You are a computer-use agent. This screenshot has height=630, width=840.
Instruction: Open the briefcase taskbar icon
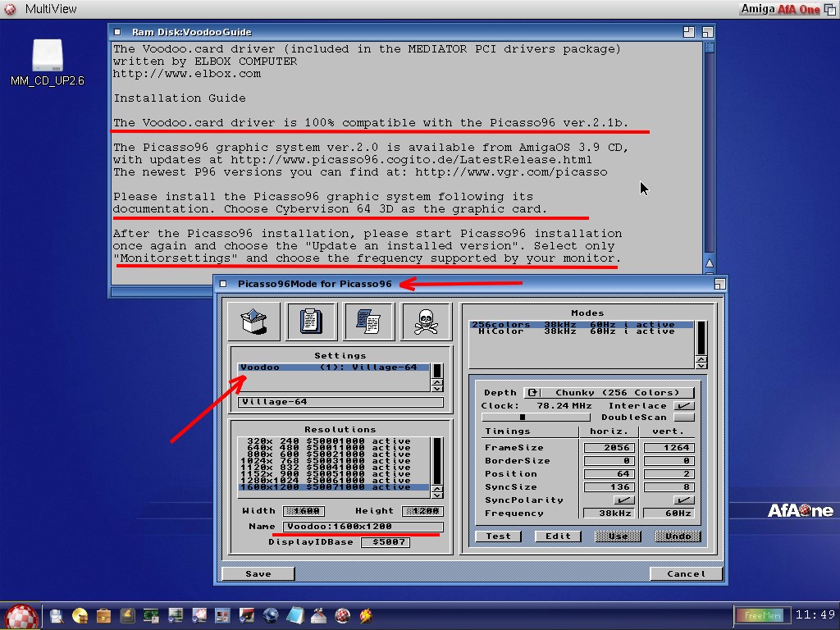pos(103,616)
